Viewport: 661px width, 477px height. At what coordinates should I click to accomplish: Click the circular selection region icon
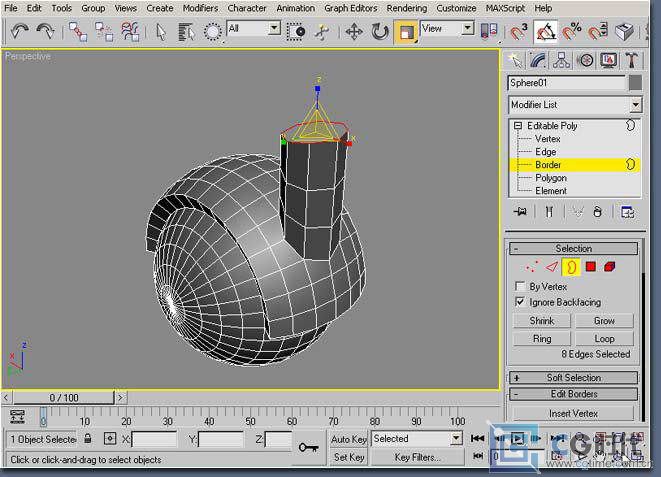212,32
